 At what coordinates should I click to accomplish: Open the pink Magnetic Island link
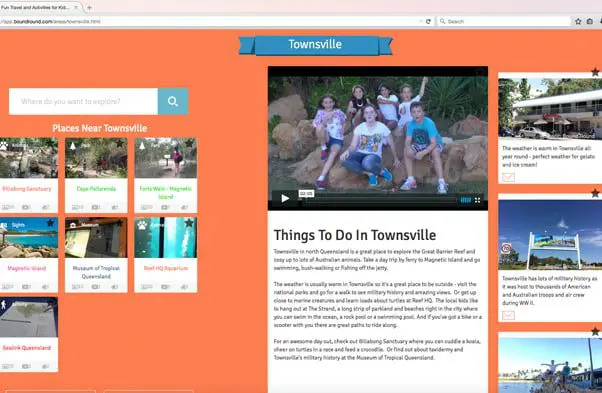pos(26,268)
